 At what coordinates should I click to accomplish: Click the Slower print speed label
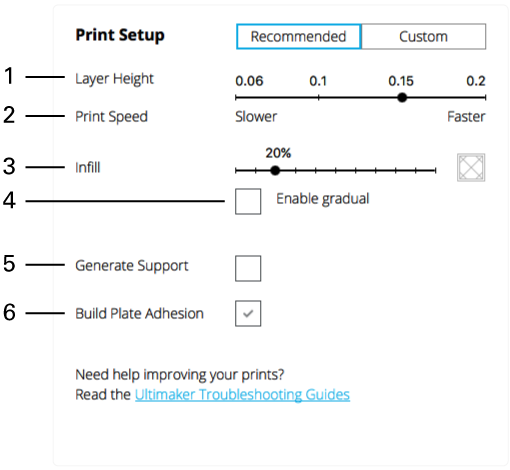(x=256, y=117)
